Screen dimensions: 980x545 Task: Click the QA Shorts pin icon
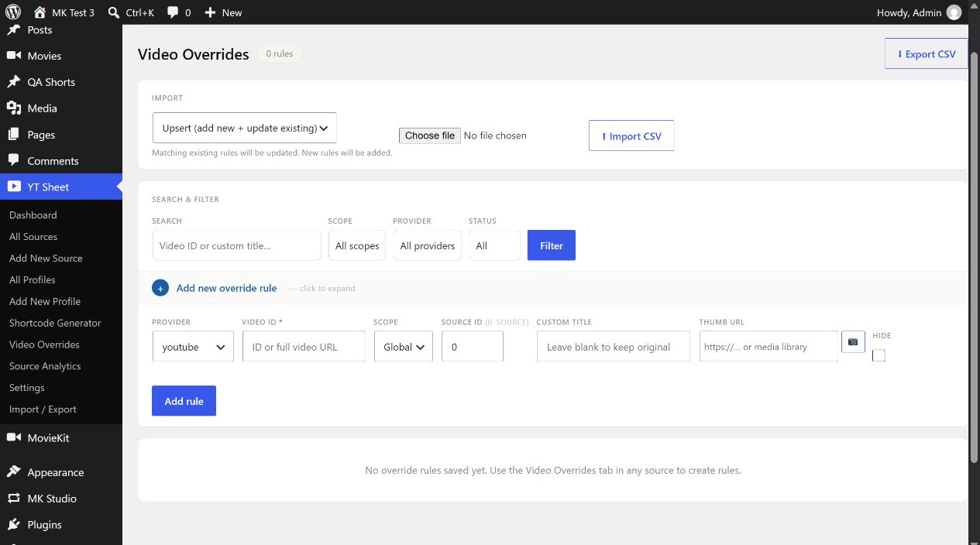point(13,82)
